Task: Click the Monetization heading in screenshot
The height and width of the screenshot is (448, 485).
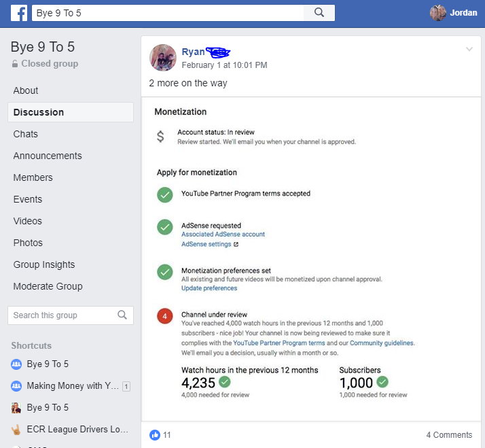Action: pos(180,111)
